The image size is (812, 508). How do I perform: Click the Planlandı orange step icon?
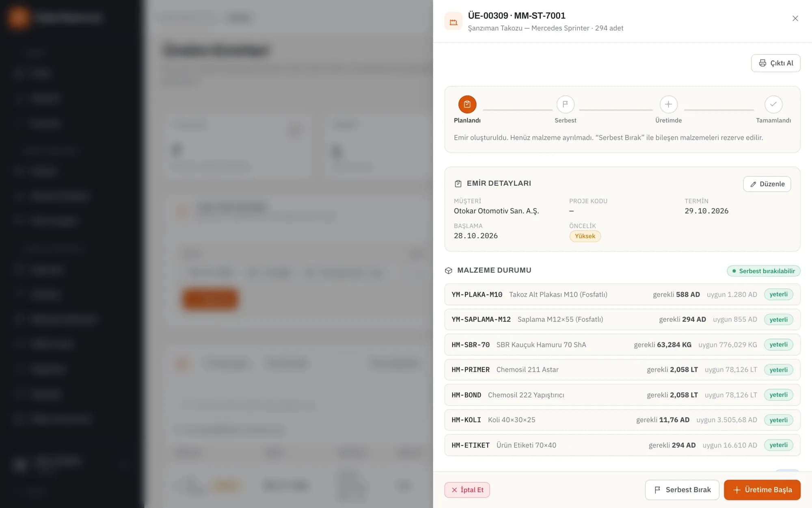(467, 104)
